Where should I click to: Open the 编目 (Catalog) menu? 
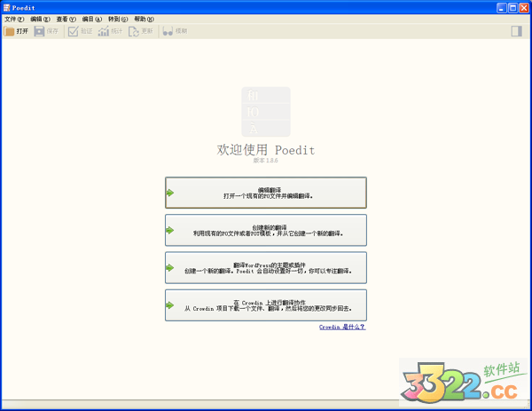92,19
